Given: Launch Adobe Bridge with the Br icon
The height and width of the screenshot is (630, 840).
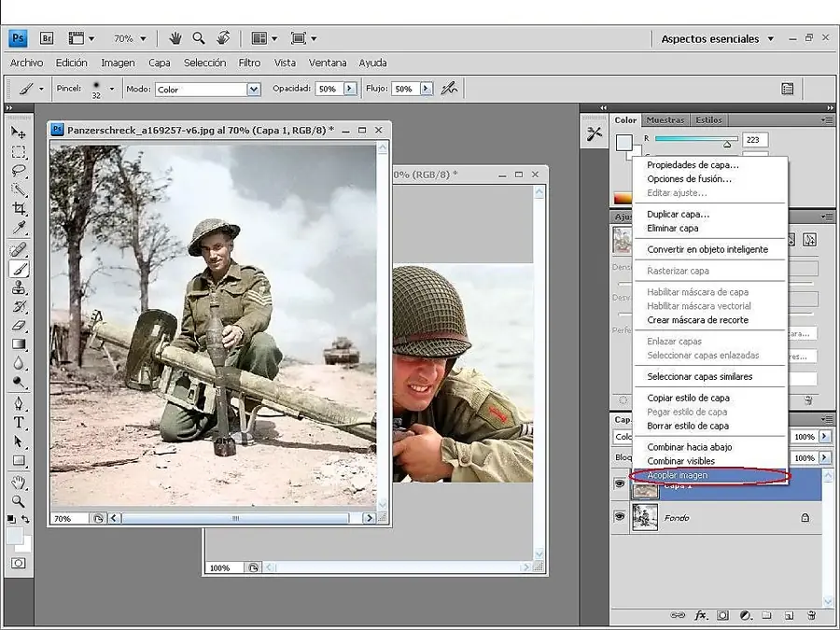Looking at the screenshot, I should 47,38.
